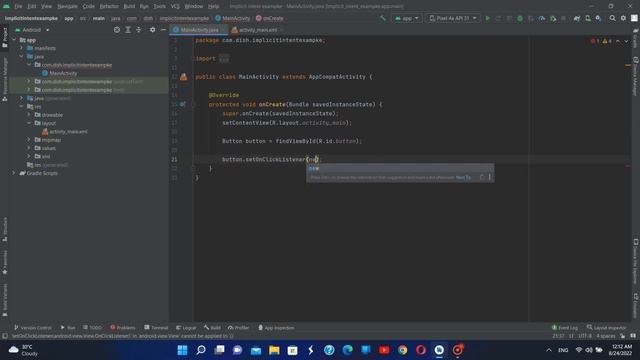Click Collapse All in the project panel header

[x=138, y=30]
